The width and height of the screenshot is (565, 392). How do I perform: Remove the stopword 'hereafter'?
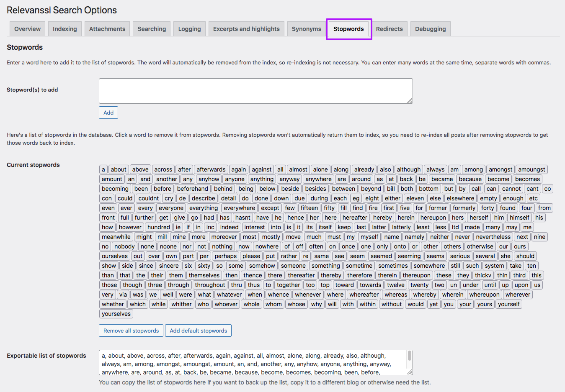[355, 218]
